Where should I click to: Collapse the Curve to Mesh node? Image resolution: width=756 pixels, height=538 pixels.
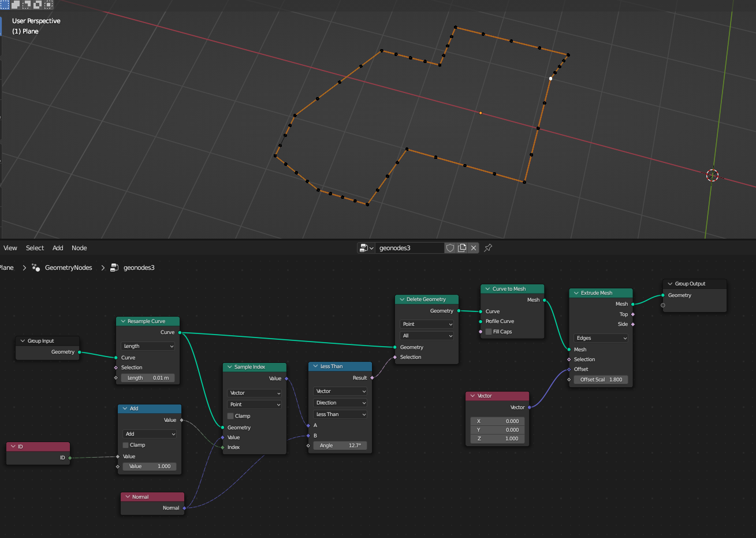point(487,289)
